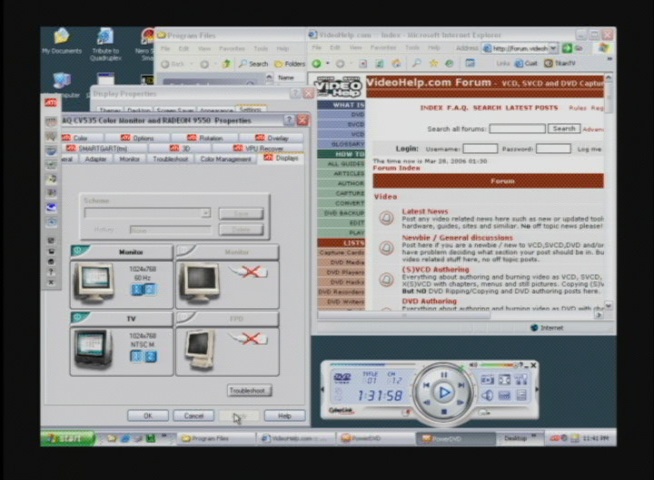Screen dimensions: 654x480
Task: Expand the Internet Explorer address dropdown
Action: [x=553, y=48]
